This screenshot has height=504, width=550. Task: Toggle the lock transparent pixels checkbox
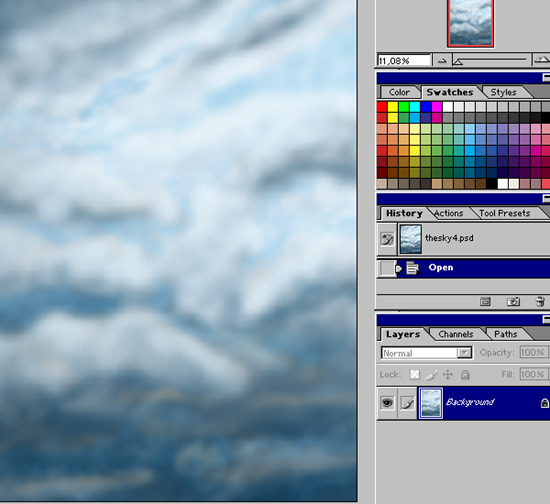click(x=415, y=375)
